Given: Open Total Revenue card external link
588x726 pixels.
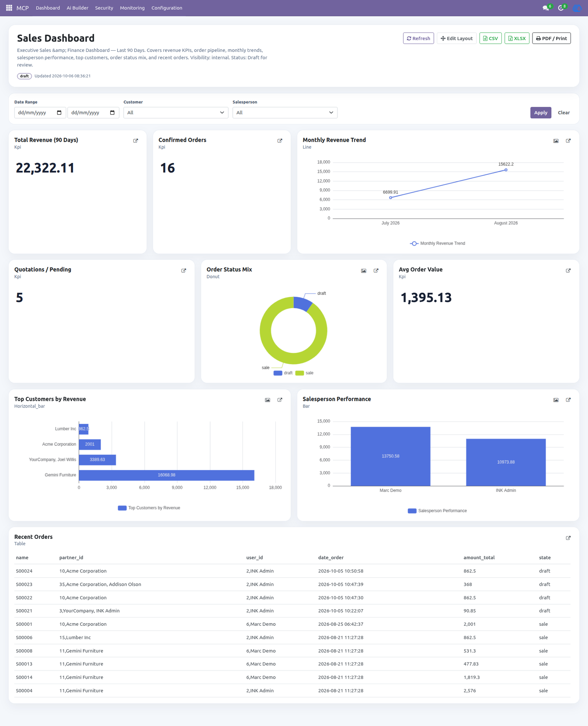Looking at the screenshot, I should pyautogui.click(x=136, y=141).
